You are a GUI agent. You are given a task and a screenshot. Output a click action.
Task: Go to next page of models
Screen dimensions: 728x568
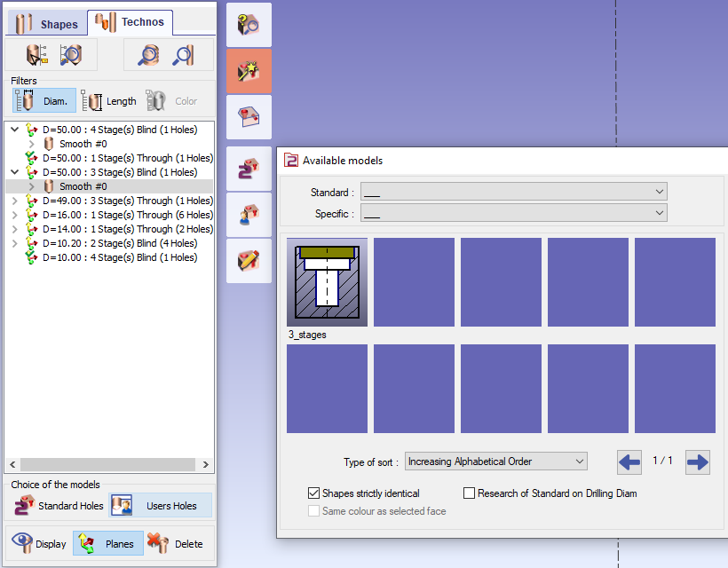[x=698, y=461]
